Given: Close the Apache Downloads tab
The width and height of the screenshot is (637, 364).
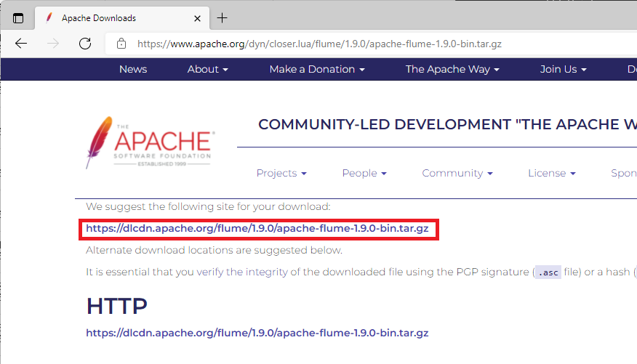Looking at the screenshot, I should click(198, 18).
